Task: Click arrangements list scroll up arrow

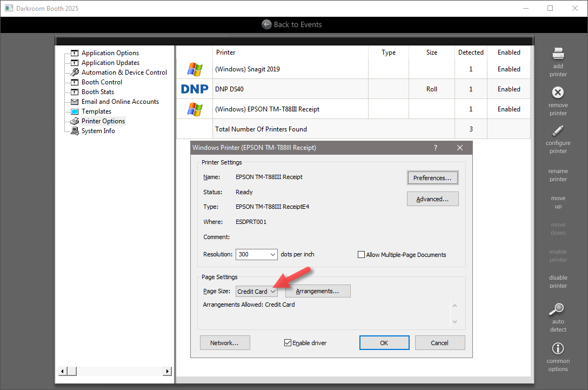Action: pyautogui.click(x=455, y=306)
